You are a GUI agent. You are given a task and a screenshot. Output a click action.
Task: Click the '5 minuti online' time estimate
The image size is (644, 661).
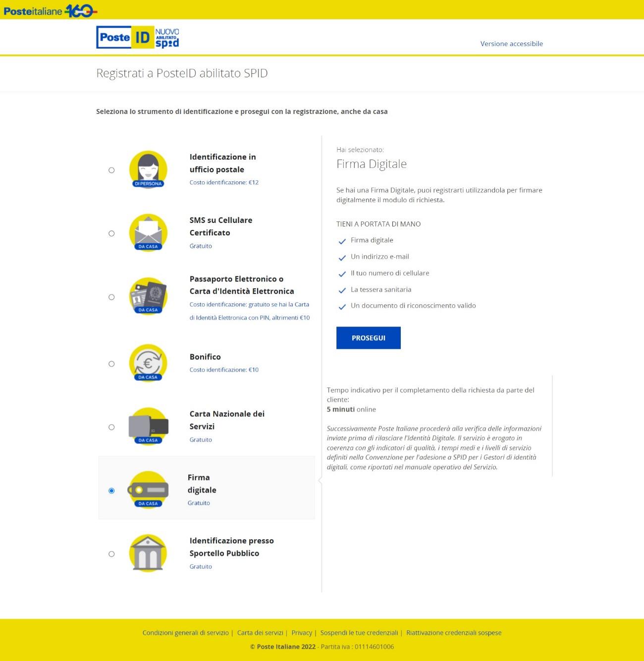tap(351, 409)
